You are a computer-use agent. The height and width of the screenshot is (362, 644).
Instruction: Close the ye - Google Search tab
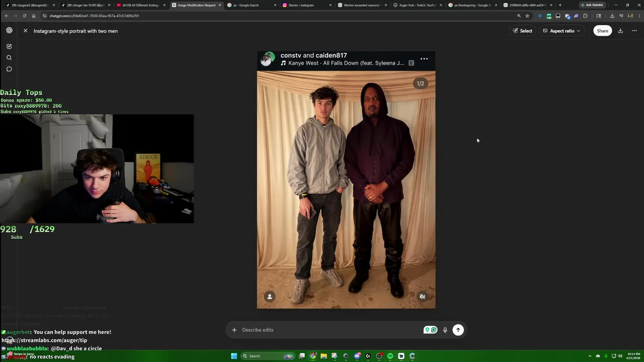(x=275, y=5)
